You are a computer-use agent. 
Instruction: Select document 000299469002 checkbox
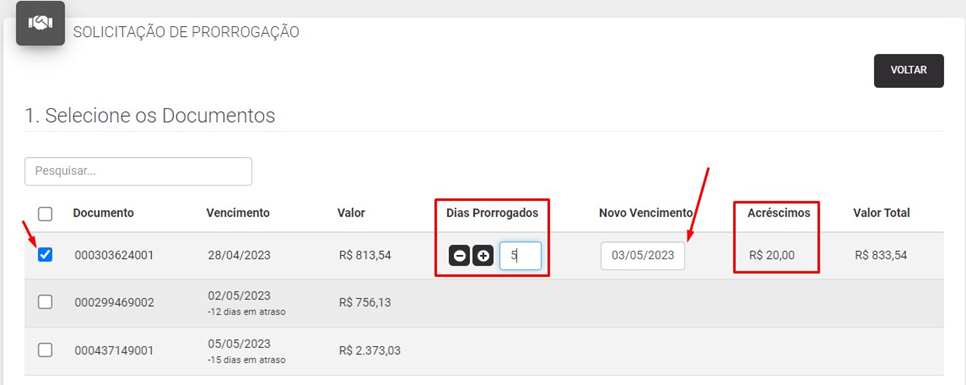45,302
